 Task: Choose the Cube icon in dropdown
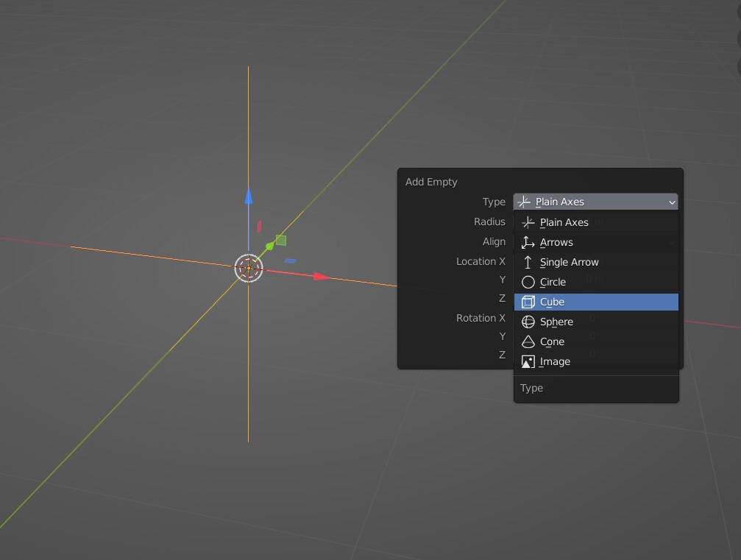[528, 302]
